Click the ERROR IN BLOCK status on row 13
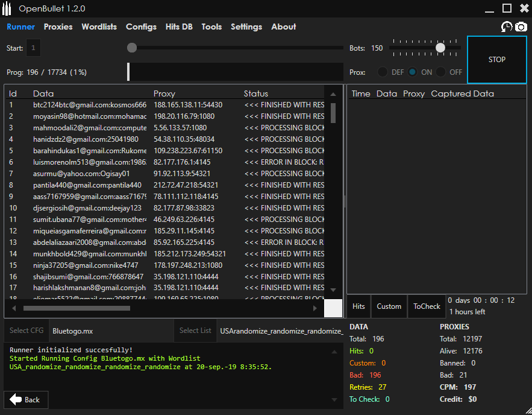The width and height of the screenshot is (532, 415). tap(284, 242)
